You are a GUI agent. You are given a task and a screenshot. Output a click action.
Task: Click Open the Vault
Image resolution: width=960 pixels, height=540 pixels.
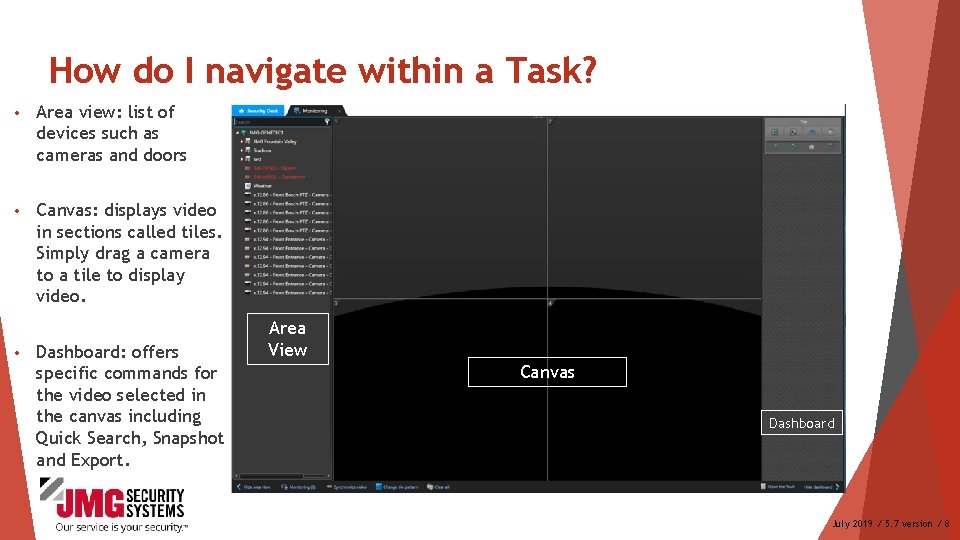click(778, 487)
